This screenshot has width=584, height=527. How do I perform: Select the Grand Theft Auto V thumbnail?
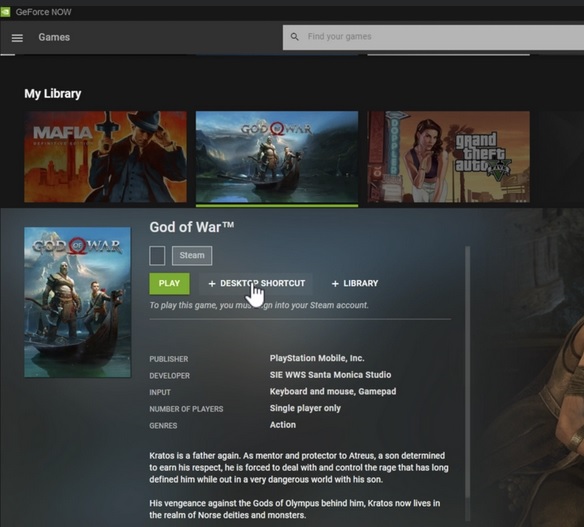click(x=448, y=157)
